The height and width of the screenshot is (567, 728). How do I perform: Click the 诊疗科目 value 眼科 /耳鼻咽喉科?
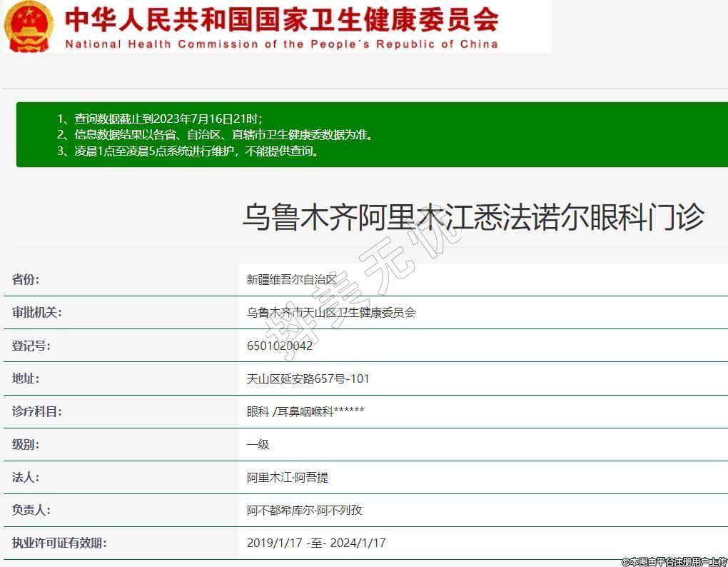click(x=305, y=411)
